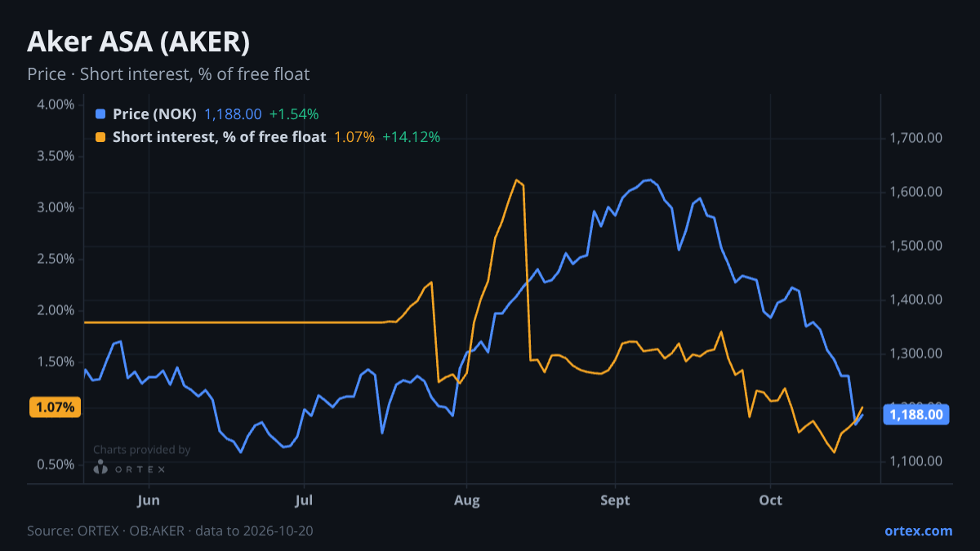Click the 1,500.00 right axis label
This screenshot has width=980, height=551.
pos(915,246)
